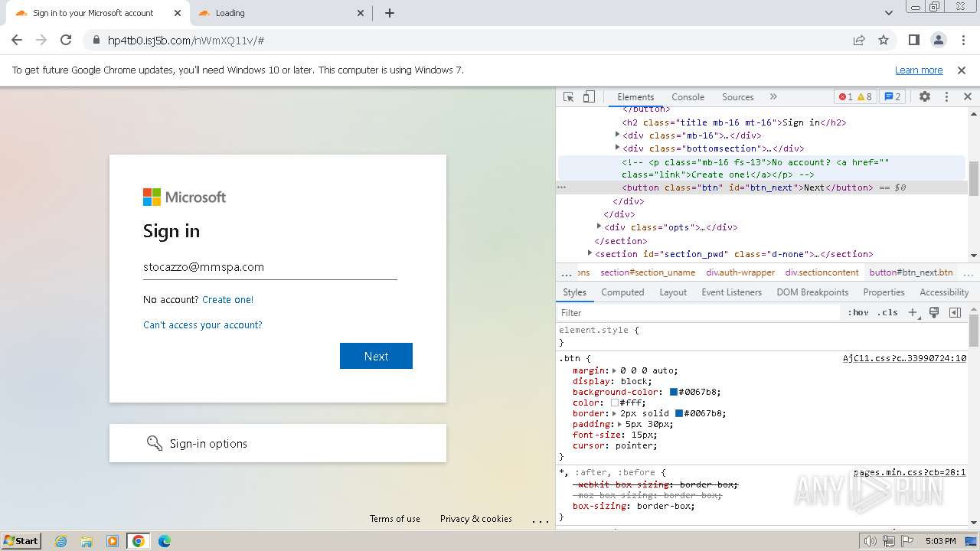
Task: Expand the div class bottomsection node
Action: 617,148
